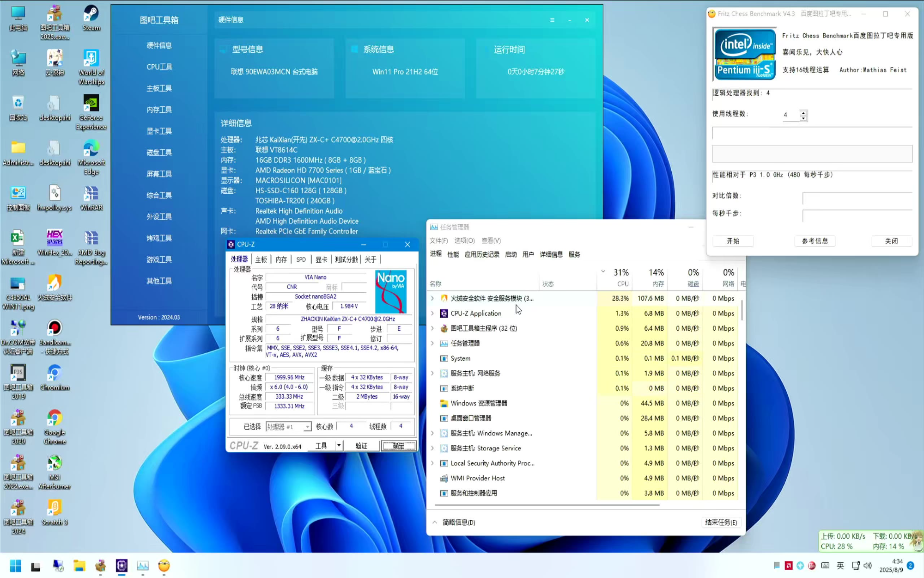Click the Task Manager vertical scrollbar
The image size is (924, 578).
(x=742, y=310)
